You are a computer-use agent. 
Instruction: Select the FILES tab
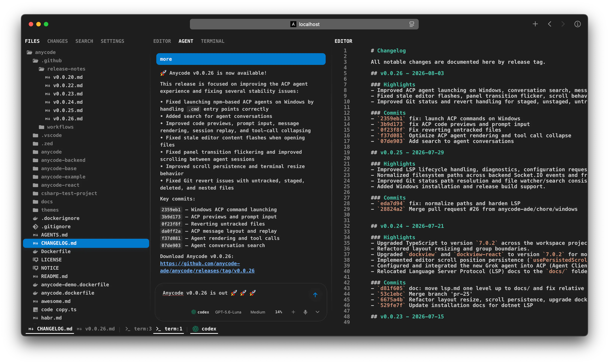32,41
